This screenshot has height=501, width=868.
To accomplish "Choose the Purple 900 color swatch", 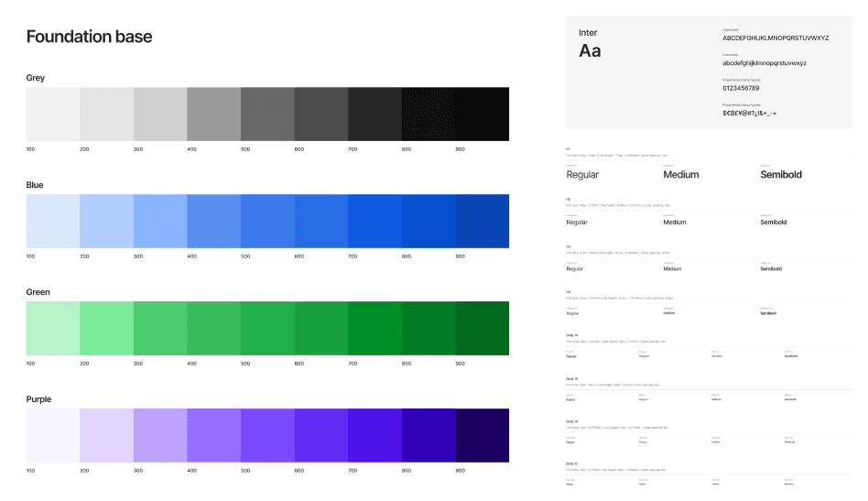I will pyautogui.click(x=482, y=435).
